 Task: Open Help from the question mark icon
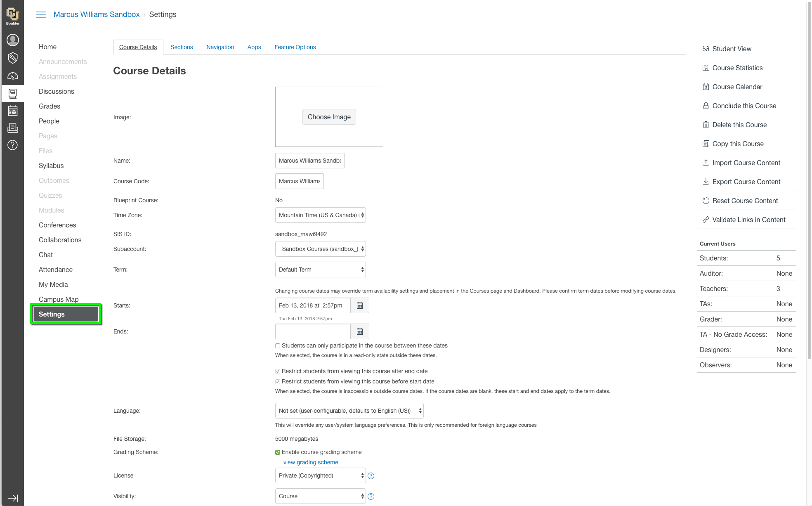(x=12, y=145)
